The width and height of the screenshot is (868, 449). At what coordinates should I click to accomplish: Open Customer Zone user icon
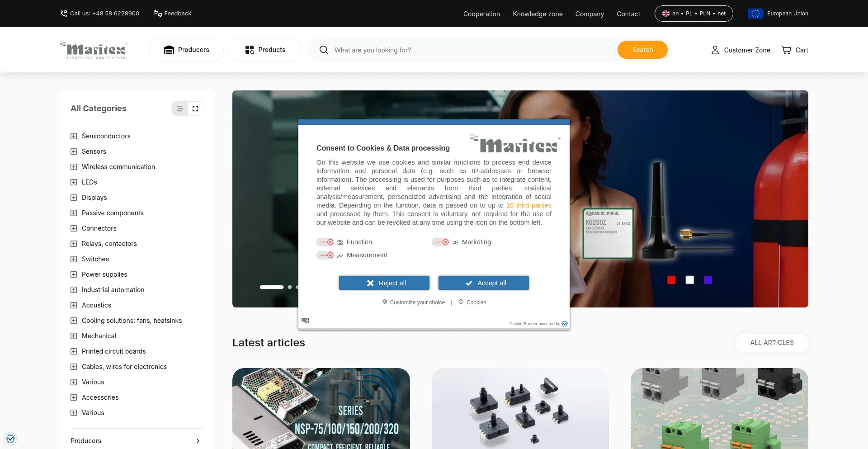tap(715, 50)
